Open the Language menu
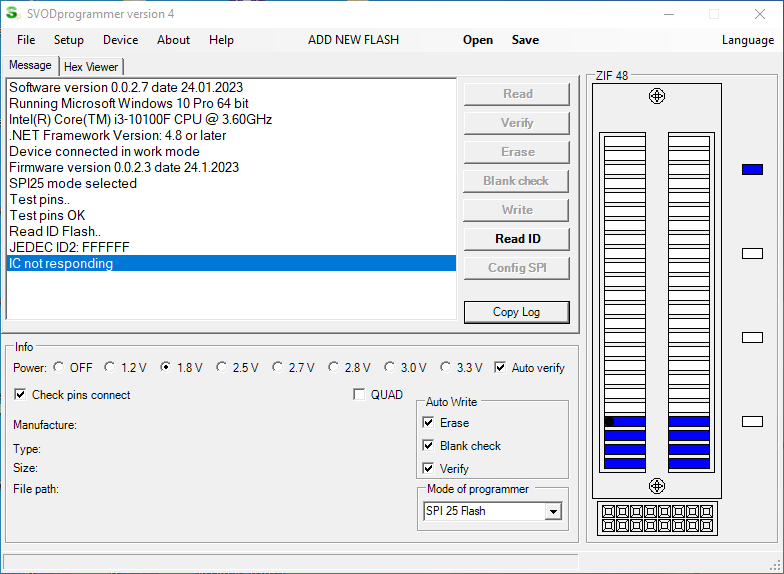 (747, 40)
